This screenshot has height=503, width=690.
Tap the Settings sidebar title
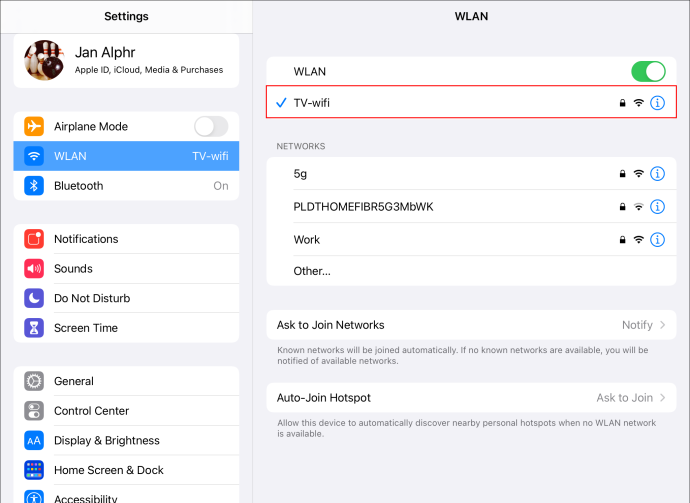[126, 16]
